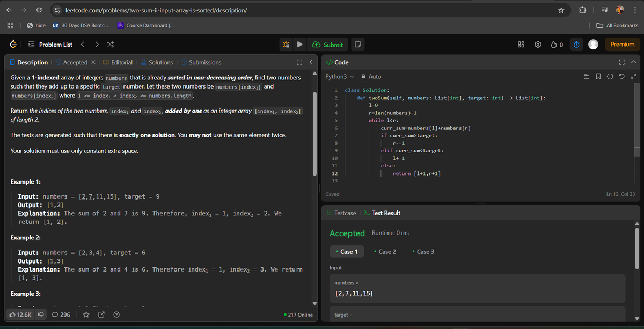Screen dimensions: 644x329
Task: Select test Case 3
Action: pos(423,252)
